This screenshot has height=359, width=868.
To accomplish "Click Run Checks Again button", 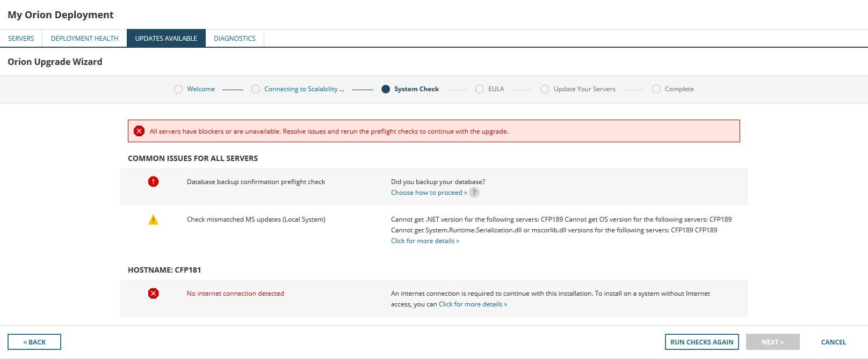I will [702, 342].
